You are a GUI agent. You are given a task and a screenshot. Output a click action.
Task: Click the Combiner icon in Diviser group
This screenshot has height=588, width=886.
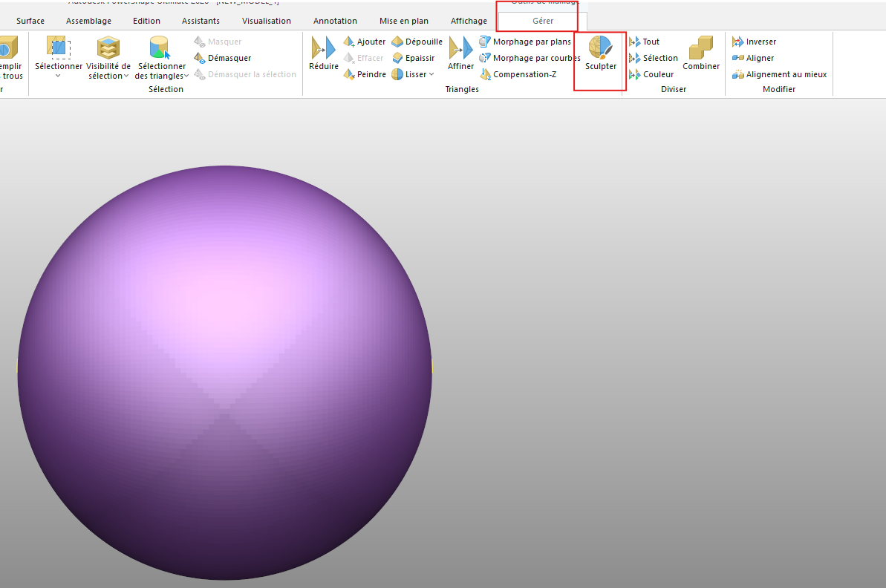click(x=700, y=52)
